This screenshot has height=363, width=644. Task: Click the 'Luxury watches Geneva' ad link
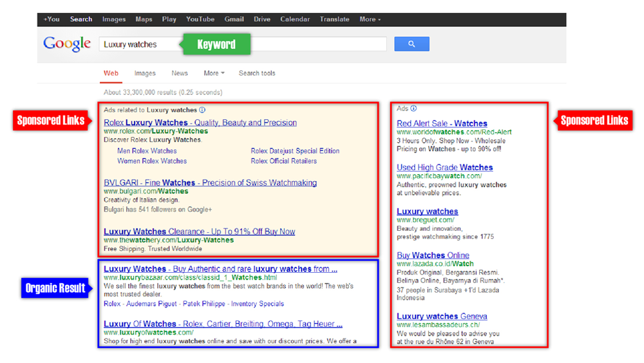pos(442,316)
